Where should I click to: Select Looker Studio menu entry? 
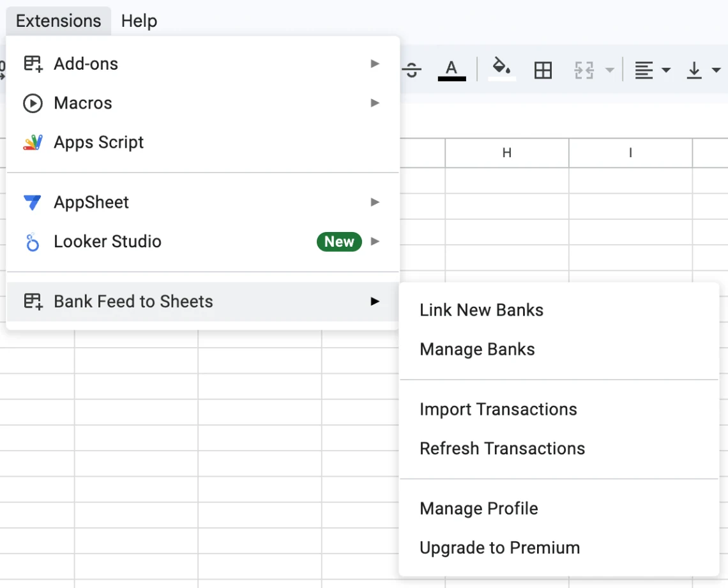coord(203,241)
